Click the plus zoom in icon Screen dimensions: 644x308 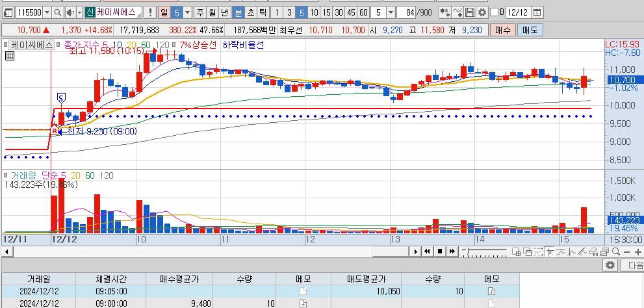click(x=638, y=251)
